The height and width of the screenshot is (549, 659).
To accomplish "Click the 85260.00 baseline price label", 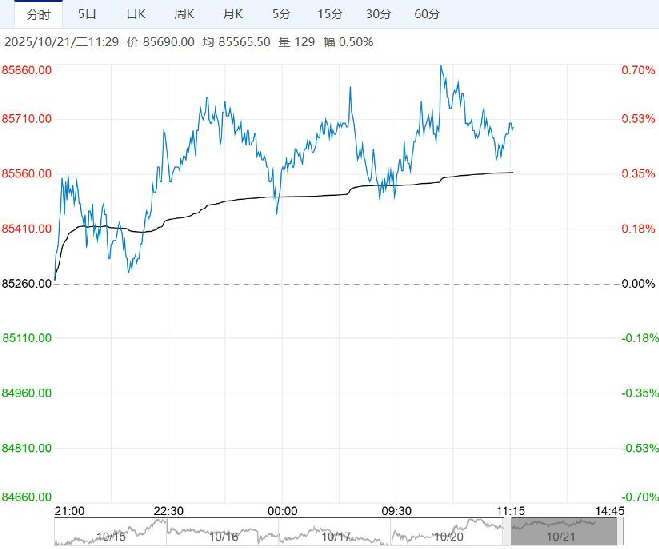I will coord(27,284).
